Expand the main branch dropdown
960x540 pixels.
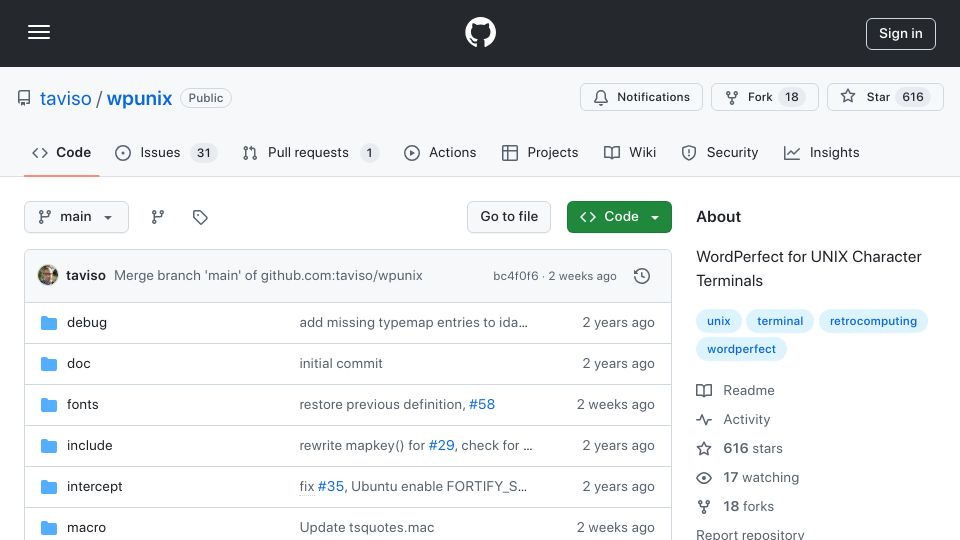click(x=76, y=217)
